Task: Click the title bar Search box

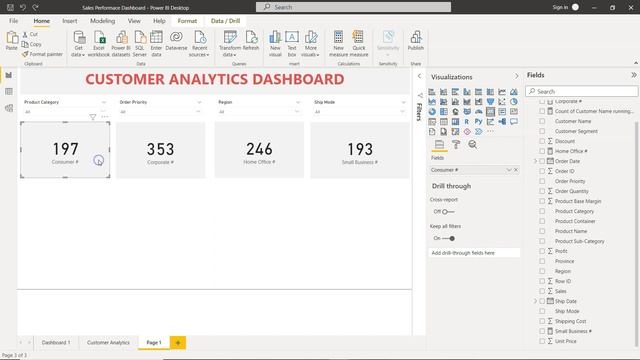Action: coord(353,7)
